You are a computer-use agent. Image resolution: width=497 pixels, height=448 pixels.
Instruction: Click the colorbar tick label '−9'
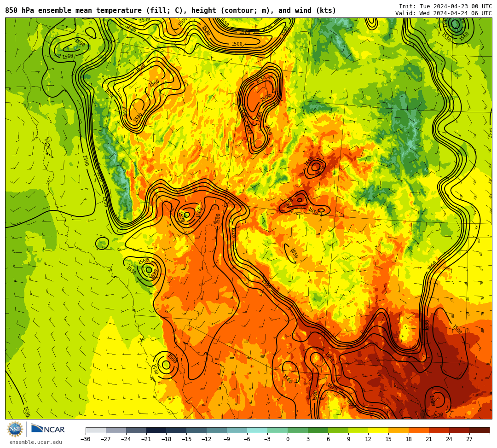tap(227, 439)
